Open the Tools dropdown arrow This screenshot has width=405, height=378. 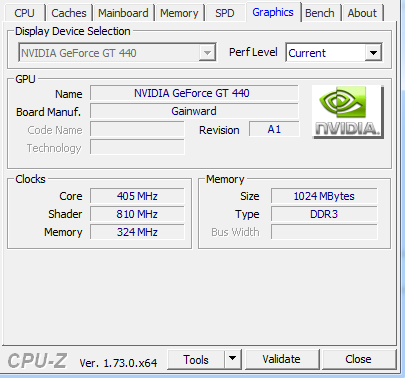pyautogui.click(x=233, y=359)
